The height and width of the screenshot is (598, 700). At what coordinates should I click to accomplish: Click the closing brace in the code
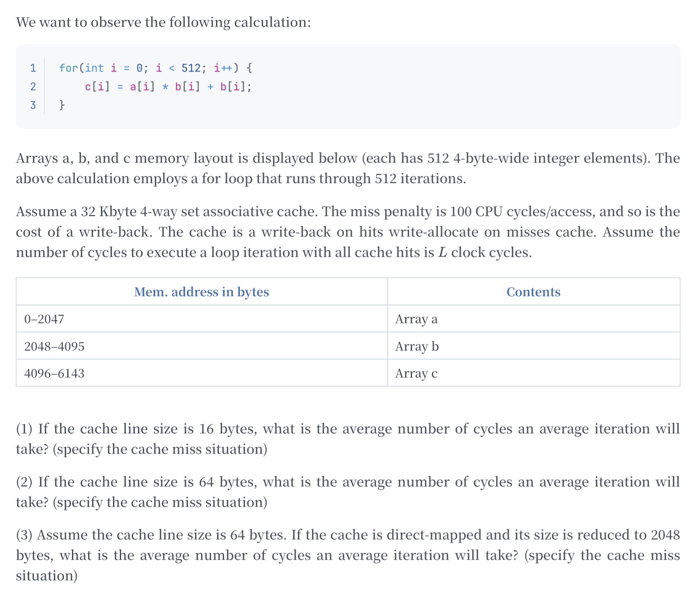pyautogui.click(x=62, y=105)
